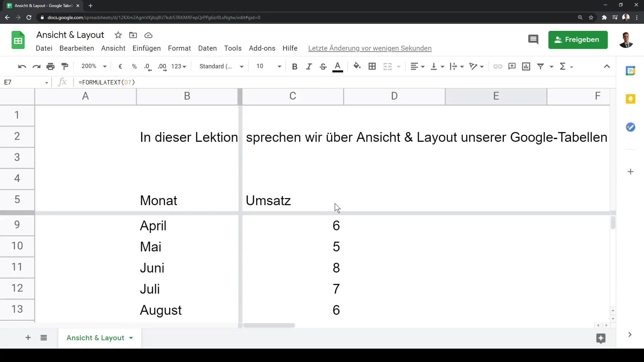
Task: Toggle bold formatting
Action: click(x=294, y=66)
